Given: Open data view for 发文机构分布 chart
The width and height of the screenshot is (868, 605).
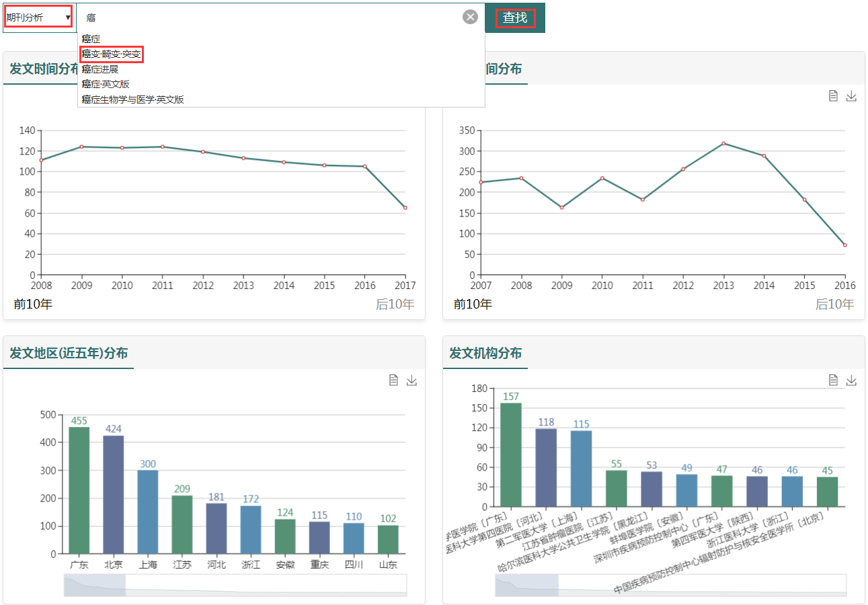Looking at the screenshot, I should [x=833, y=380].
